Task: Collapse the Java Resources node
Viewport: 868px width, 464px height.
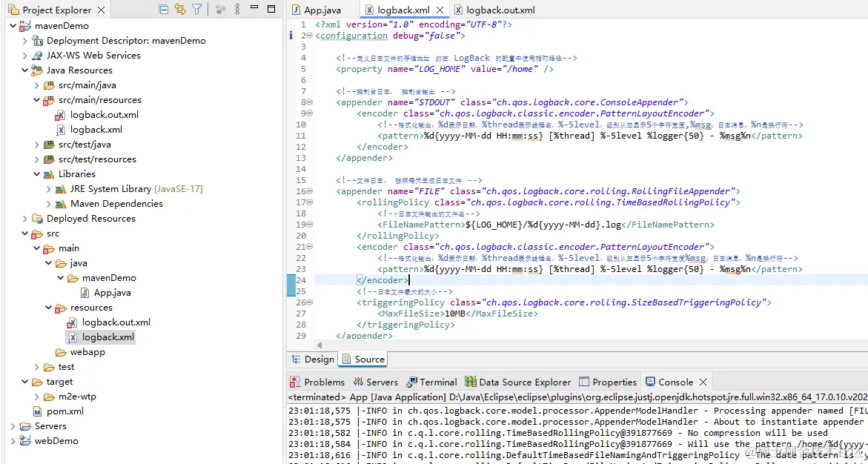Action: coord(25,70)
